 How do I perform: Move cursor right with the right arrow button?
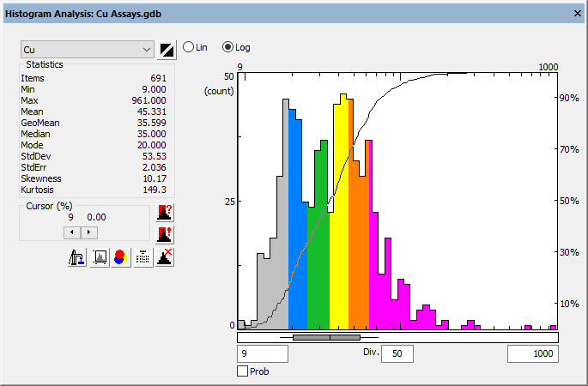89,232
